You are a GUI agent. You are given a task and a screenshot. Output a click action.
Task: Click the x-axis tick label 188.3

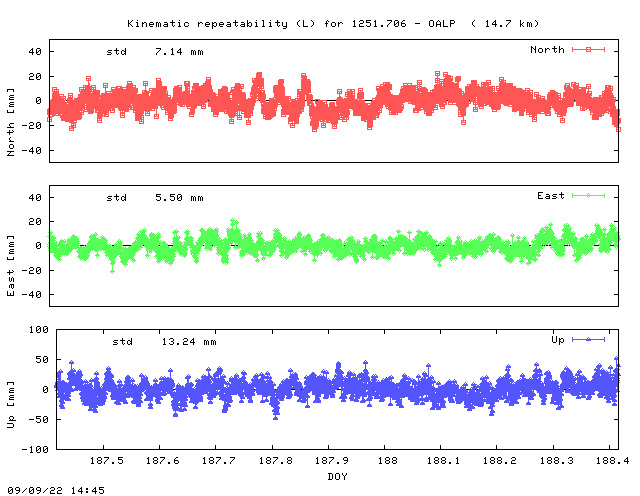pos(556,460)
